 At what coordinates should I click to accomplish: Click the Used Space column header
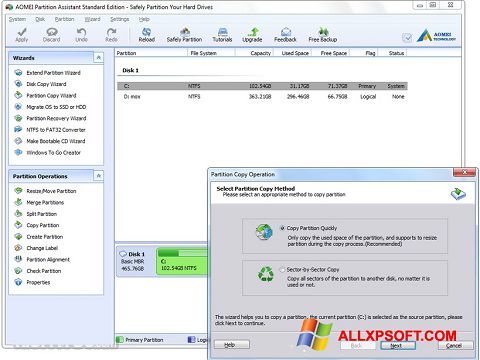[x=293, y=53]
